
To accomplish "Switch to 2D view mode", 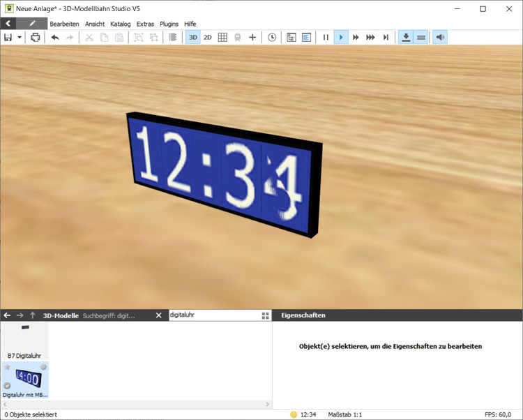I will click(208, 38).
